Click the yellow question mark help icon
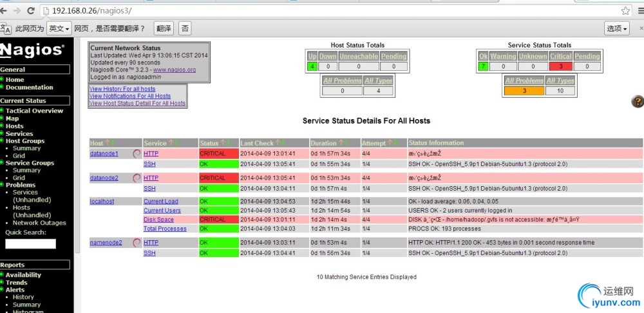Screen dimensions: 644x313 (638, 102)
